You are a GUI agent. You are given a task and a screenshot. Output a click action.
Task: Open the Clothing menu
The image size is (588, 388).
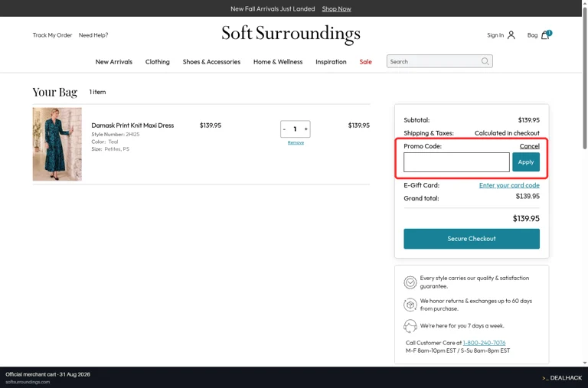click(158, 62)
